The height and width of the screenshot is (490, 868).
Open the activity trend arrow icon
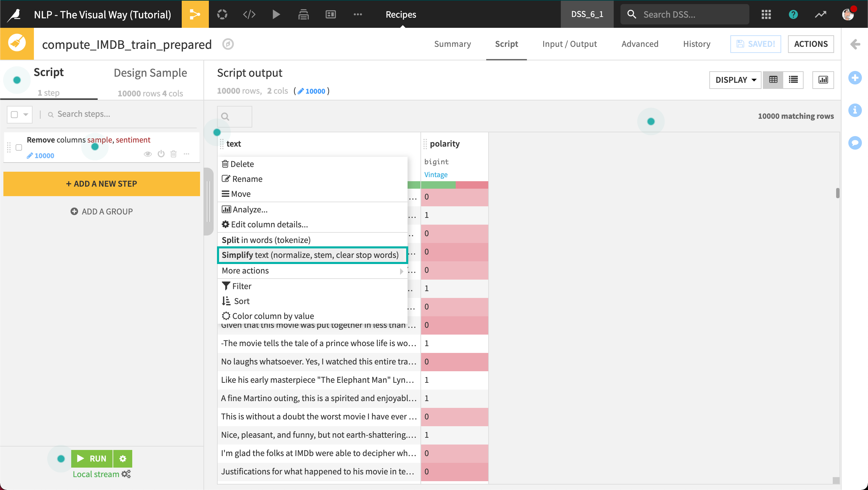point(821,14)
